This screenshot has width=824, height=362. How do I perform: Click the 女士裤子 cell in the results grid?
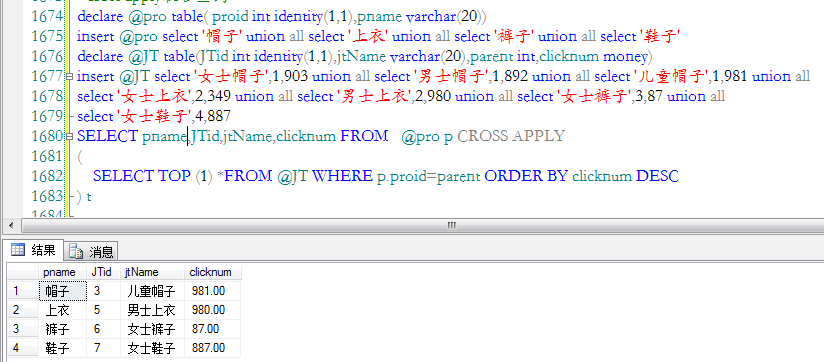tap(152, 329)
